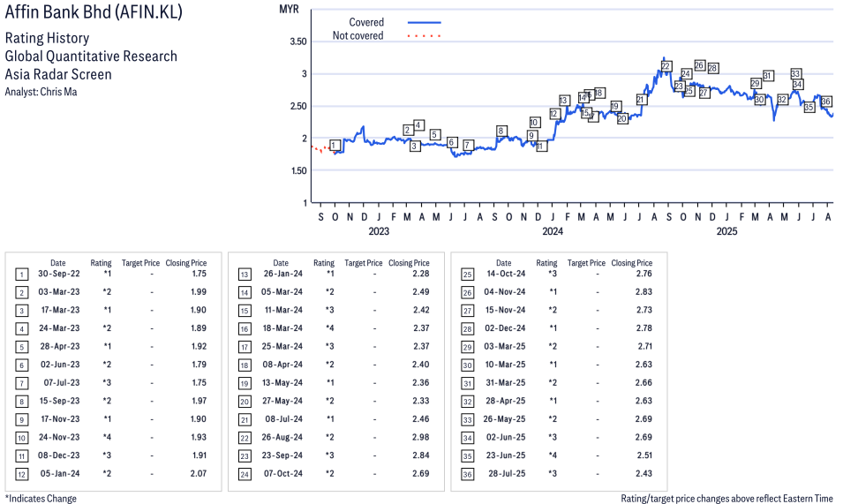843x504 pixels.
Task: Click chart marker 28 on the chart
Action: click(712, 68)
